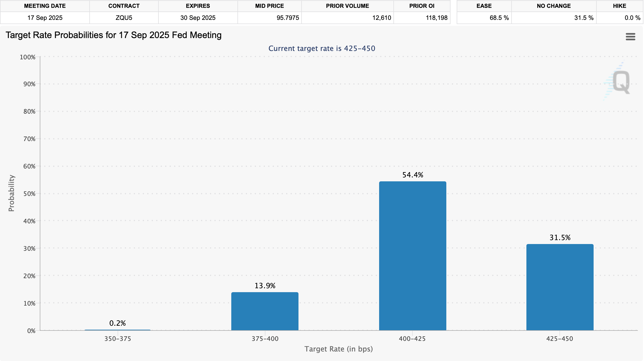Click the MID PRICE column header
The height and width of the screenshot is (361, 644).
click(269, 6)
